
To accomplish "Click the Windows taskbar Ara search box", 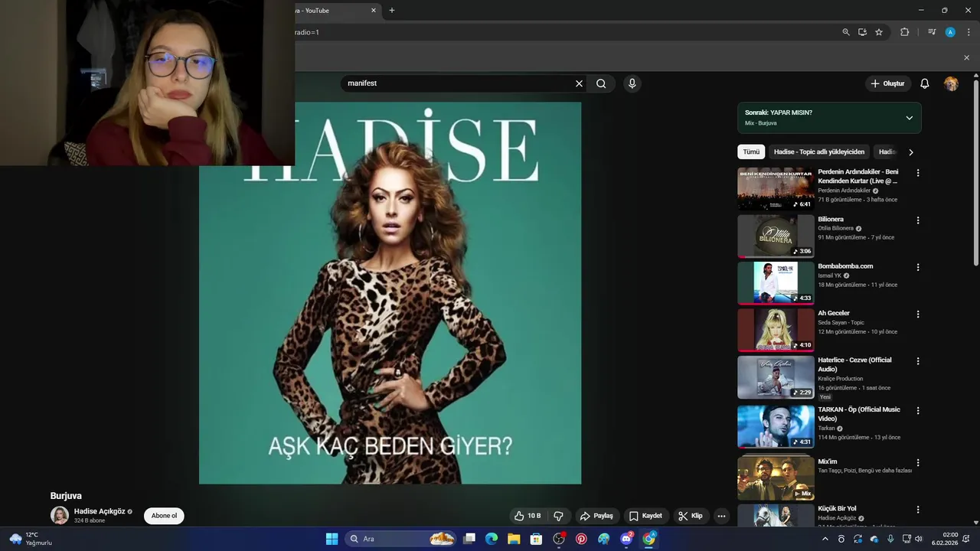I will [x=402, y=539].
